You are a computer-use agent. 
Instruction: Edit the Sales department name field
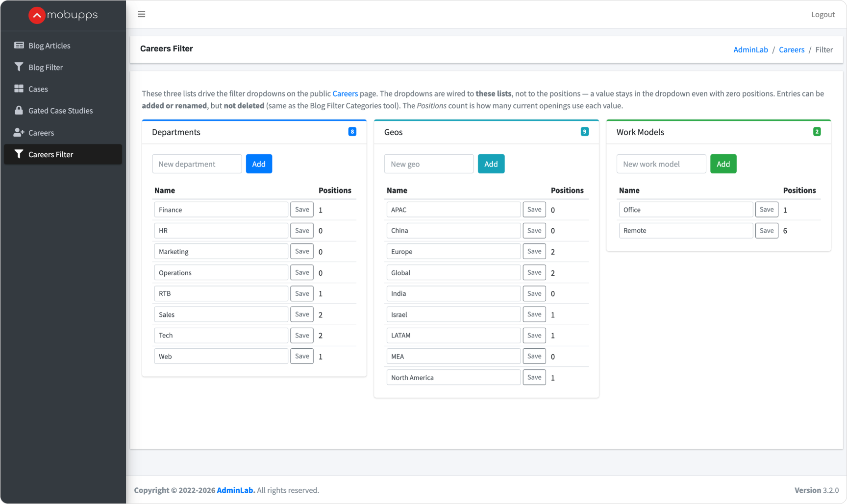[221, 314]
